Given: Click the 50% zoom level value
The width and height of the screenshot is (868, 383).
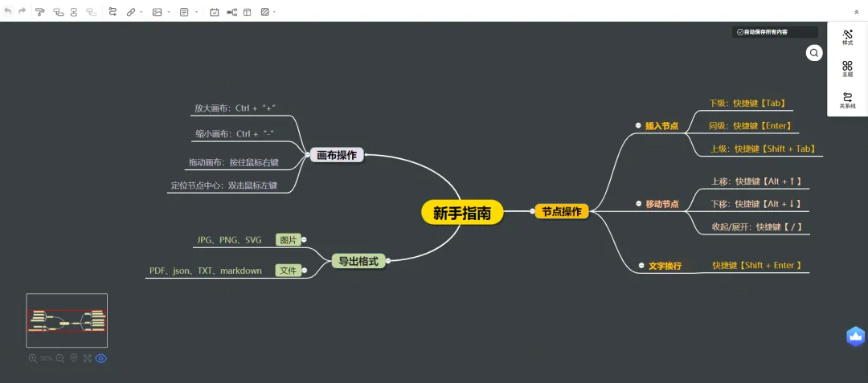Looking at the screenshot, I should (47, 358).
